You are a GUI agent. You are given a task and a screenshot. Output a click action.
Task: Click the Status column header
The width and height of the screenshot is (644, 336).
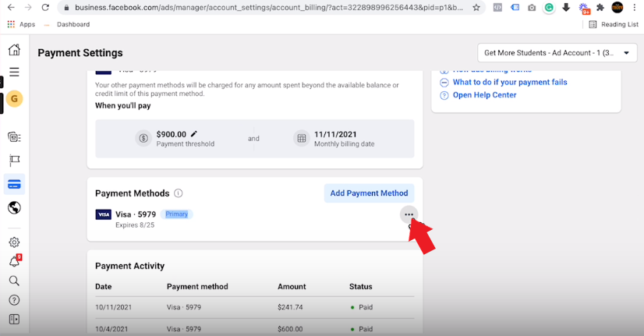tap(361, 287)
